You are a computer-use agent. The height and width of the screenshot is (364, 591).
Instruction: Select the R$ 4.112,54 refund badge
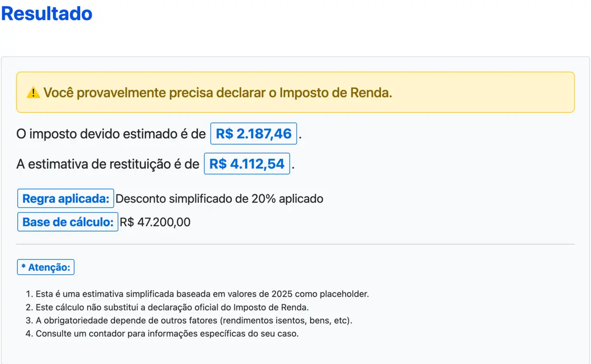pyautogui.click(x=247, y=164)
